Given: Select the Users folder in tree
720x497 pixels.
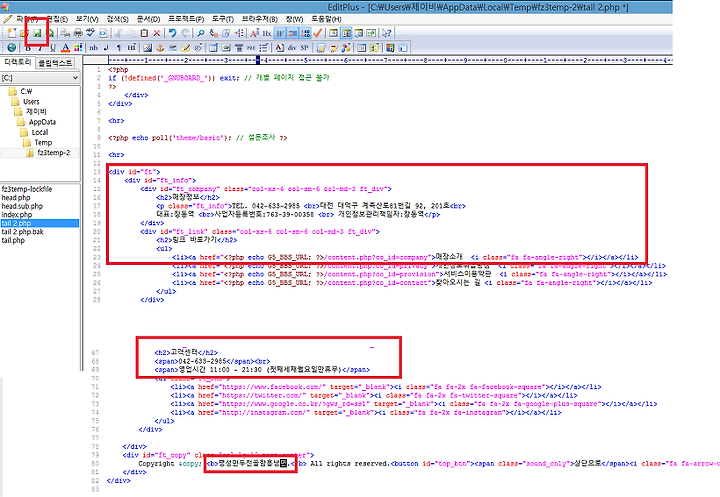Looking at the screenshot, I should [x=26, y=102].
